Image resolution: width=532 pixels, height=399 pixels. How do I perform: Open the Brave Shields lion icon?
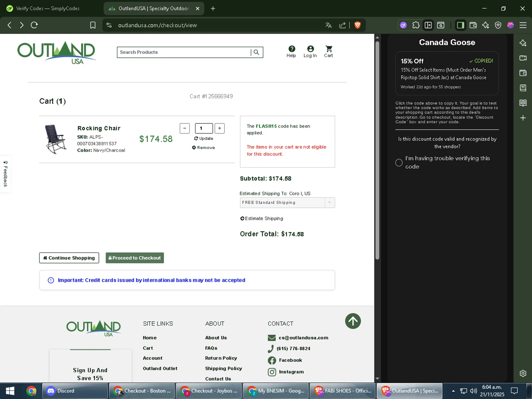[358, 25]
